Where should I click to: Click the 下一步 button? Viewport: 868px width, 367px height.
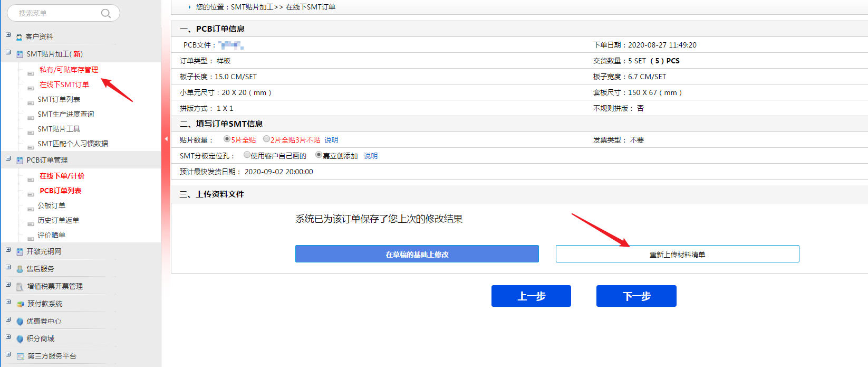click(x=636, y=296)
